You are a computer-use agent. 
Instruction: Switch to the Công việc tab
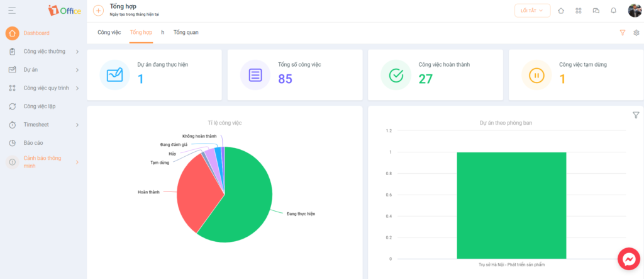click(x=109, y=32)
